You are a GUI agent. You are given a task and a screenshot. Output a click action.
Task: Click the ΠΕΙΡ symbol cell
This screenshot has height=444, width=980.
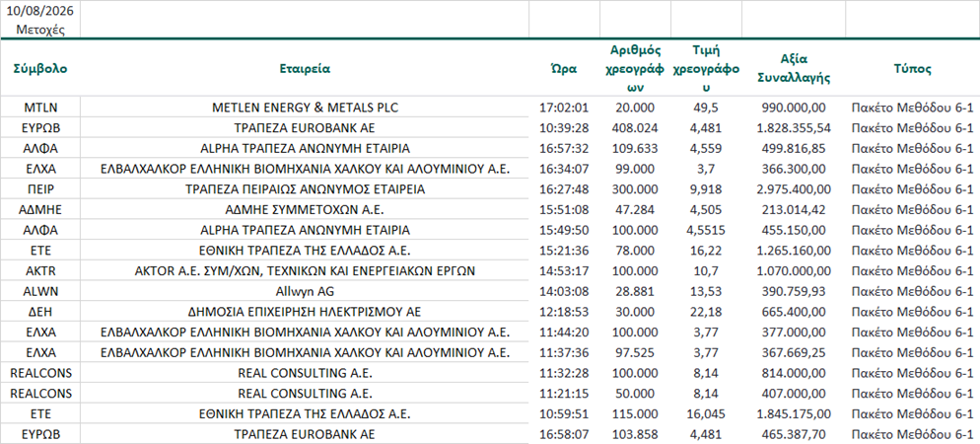point(40,188)
